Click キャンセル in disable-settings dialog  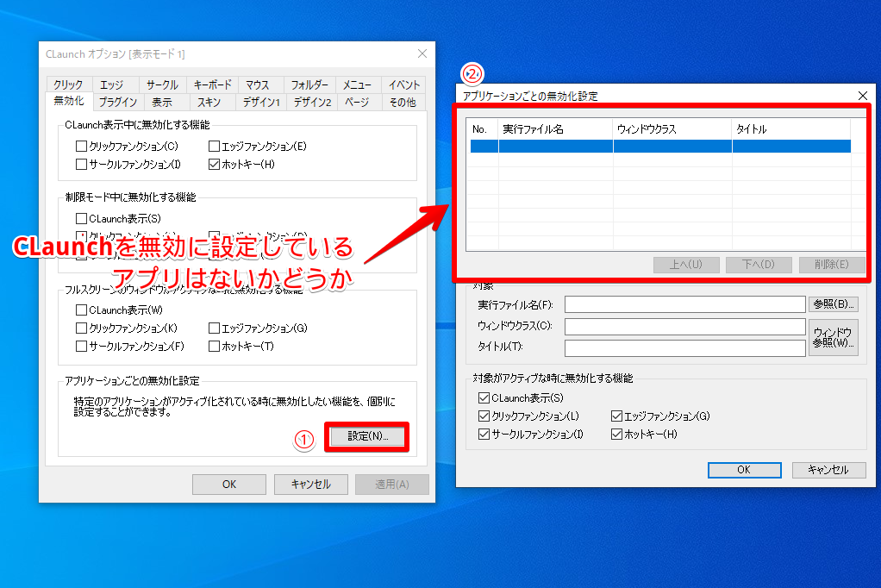pos(828,470)
